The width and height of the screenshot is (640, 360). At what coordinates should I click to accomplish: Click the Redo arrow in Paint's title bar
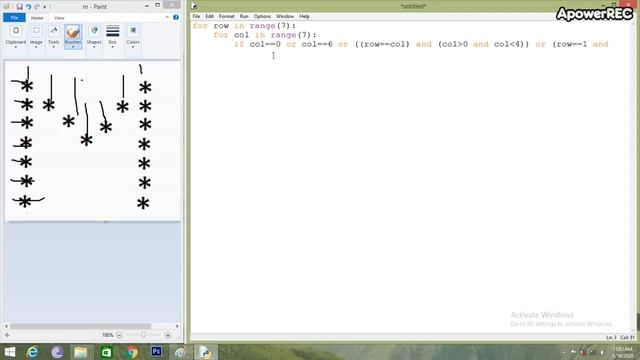pos(37,7)
